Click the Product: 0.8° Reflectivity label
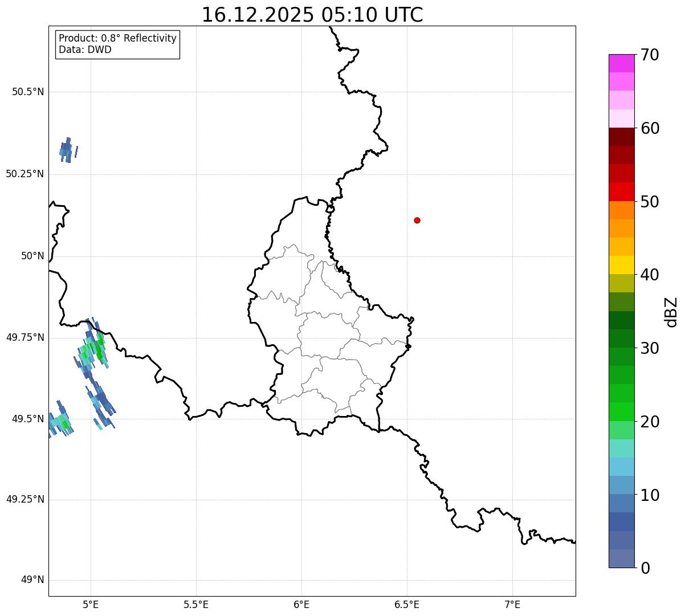 coord(118,38)
